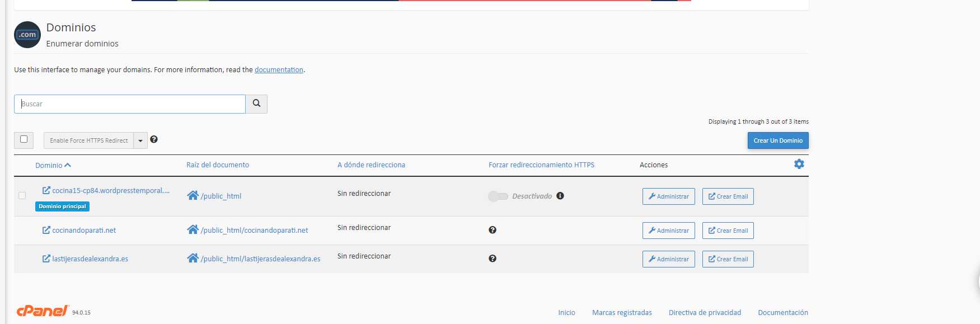Click the external link icon of cocinandoparati.net
Image resolution: width=980 pixels, height=324 pixels.
tap(46, 230)
